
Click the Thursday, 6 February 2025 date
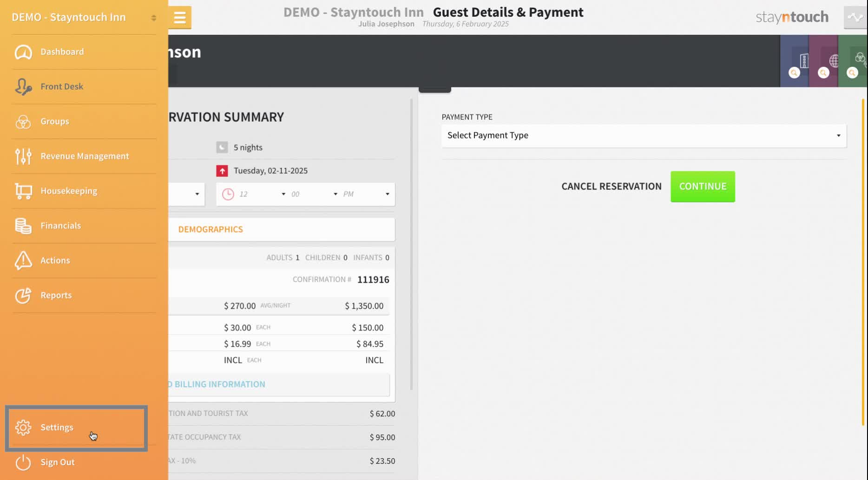pos(466,24)
